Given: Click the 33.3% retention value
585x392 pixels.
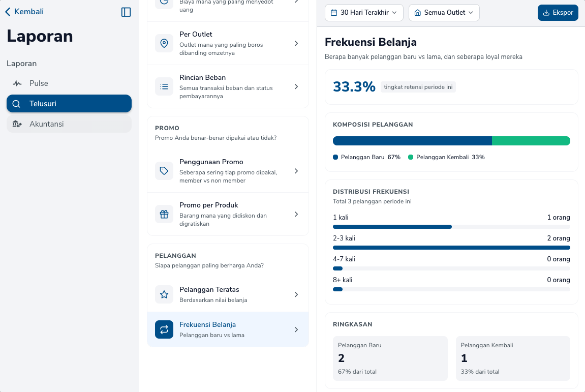Looking at the screenshot, I should click(354, 87).
